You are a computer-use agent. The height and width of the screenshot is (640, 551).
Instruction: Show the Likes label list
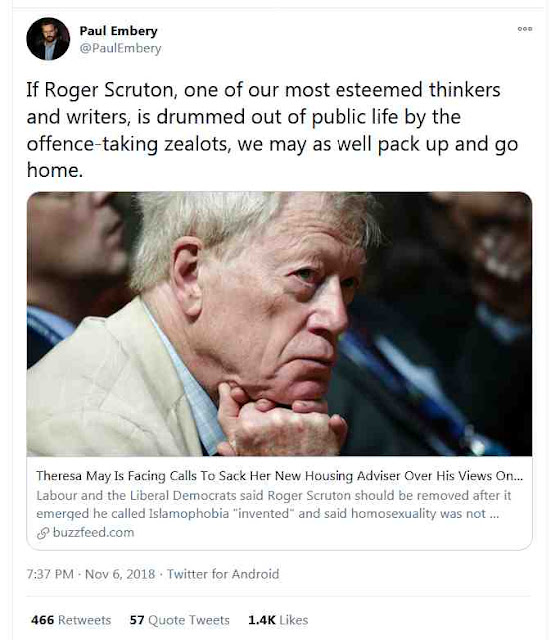coord(293,620)
